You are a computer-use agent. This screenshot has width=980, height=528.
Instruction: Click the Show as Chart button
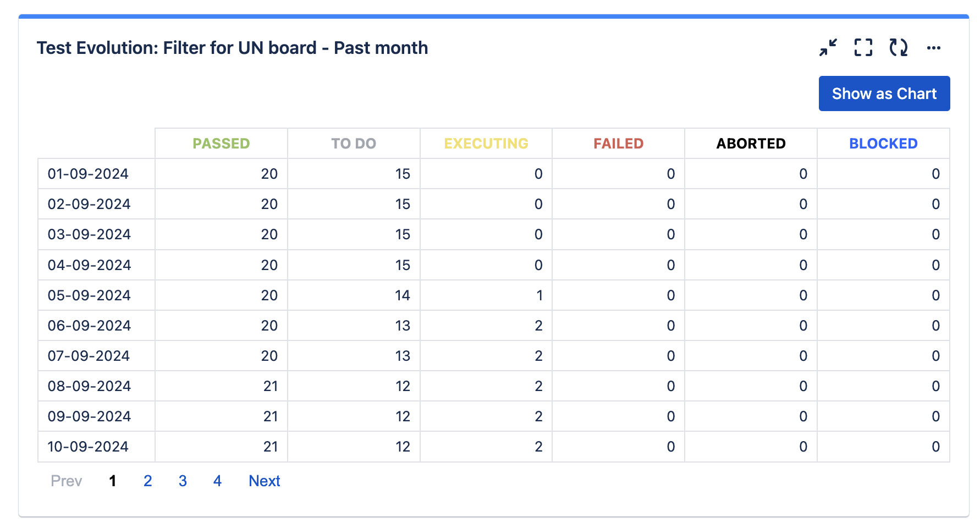pos(884,94)
